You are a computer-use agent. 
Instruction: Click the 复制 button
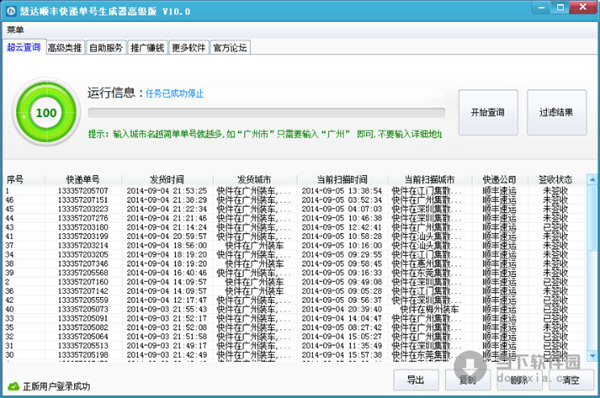(468, 380)
